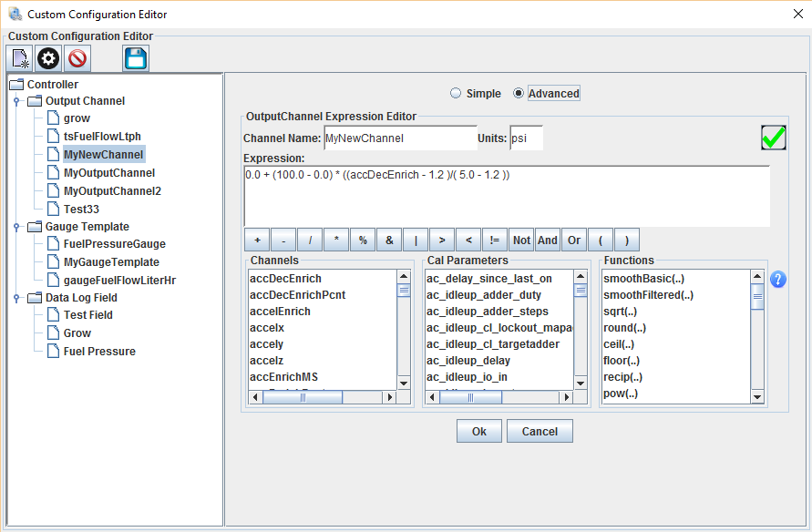Select tsFuelFlowLtph in the tree
Screen dimensions: 812x532
tap(101, 137)
